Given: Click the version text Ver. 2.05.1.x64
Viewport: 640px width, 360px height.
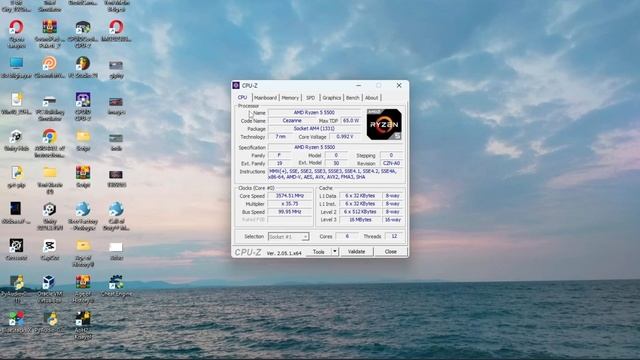Looking at the screenshot, I should coord(284,253).
